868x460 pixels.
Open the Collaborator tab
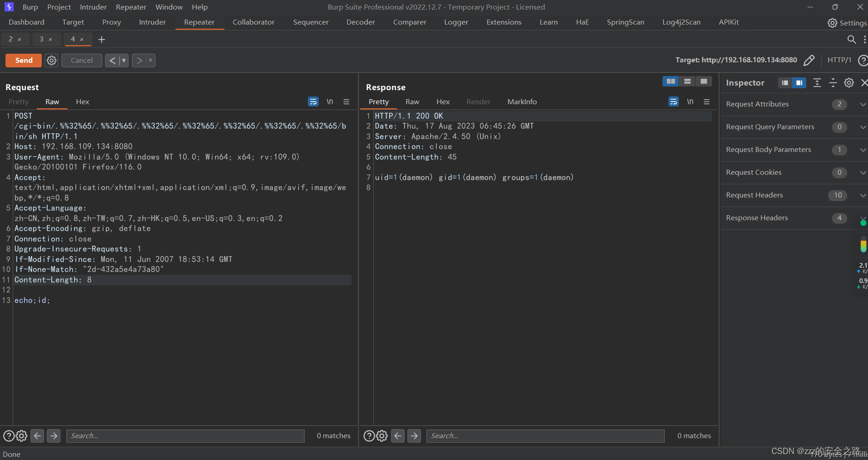click(254, 22)
